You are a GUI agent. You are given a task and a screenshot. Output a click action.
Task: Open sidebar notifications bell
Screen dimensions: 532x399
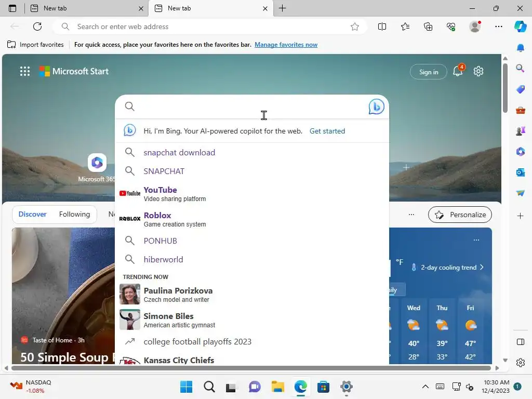[521, 48]
